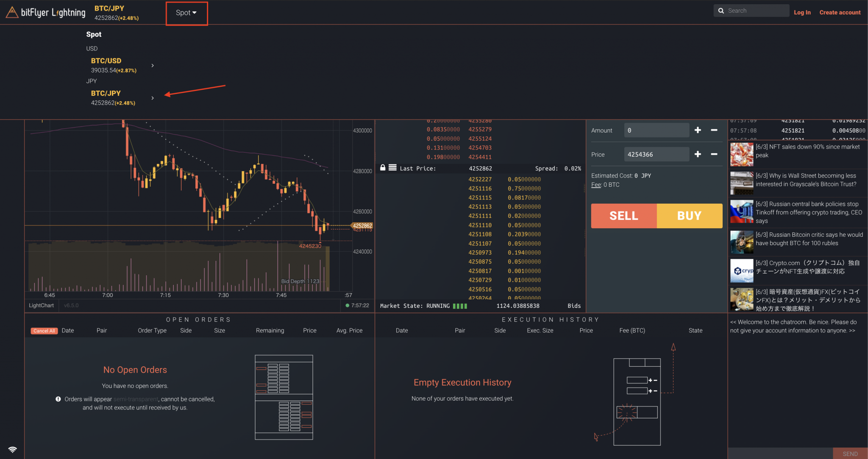Open the Log In page

[802, 12]
